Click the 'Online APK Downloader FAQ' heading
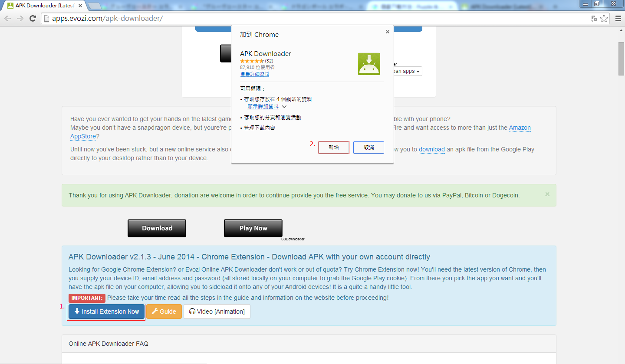Viewport: 625px width, 364px height. point(109,344)
